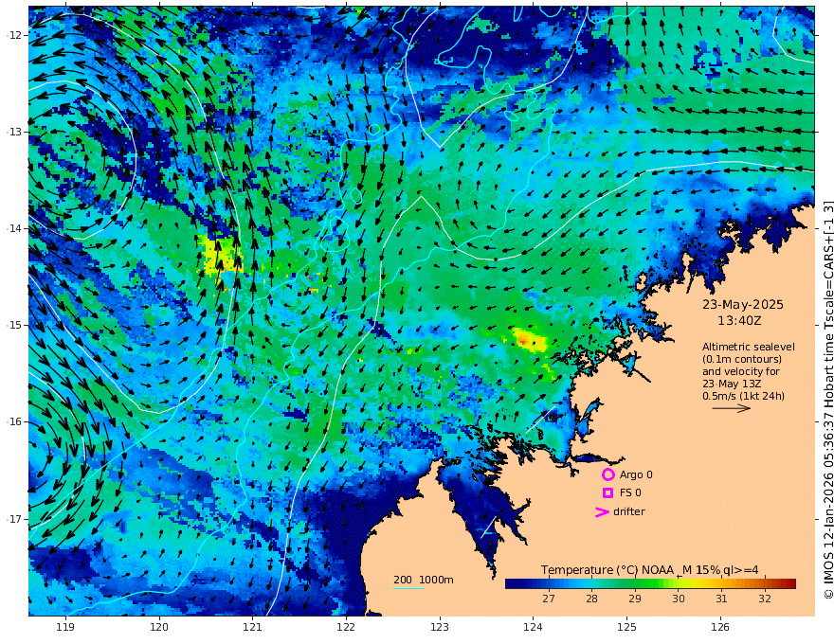834x644 pixels.
Task: Click longitude axis label 126
Action: coord(720,627)
